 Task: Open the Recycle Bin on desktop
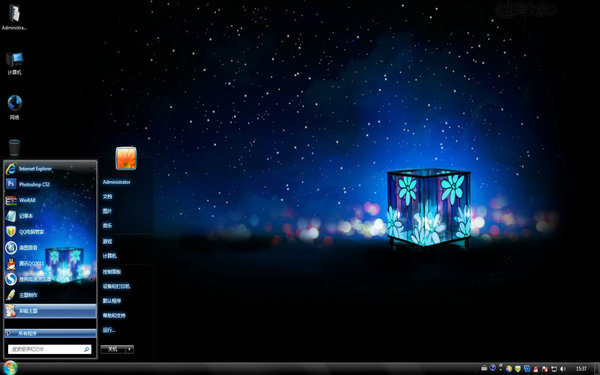point(14,148)
